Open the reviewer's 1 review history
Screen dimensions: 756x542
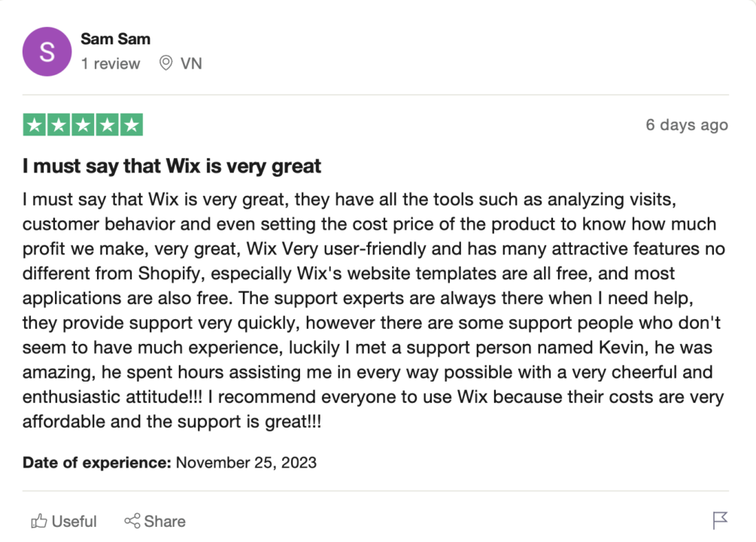tap(111, 63)
